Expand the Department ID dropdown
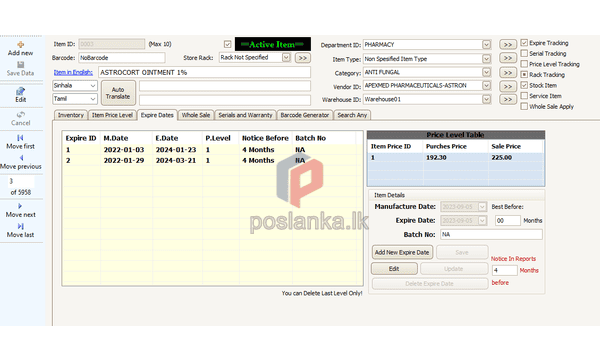 tap(486, 44)
